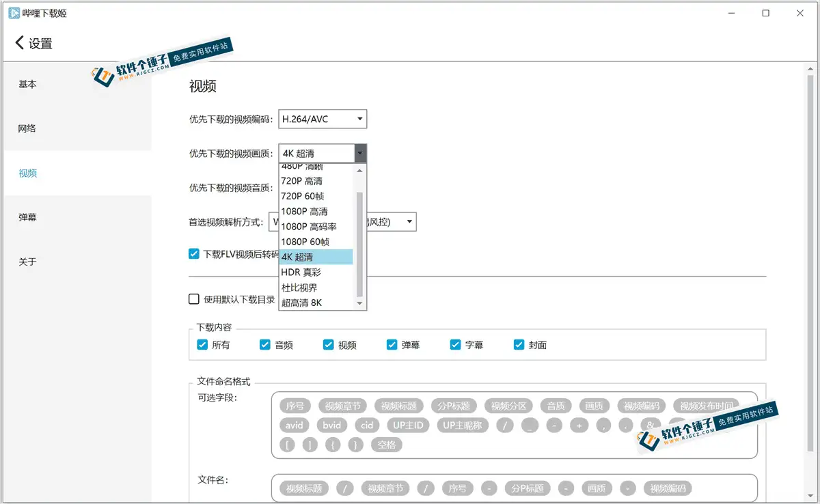Click the 视频章节 chip in 可选字段

tap(342, 406)
